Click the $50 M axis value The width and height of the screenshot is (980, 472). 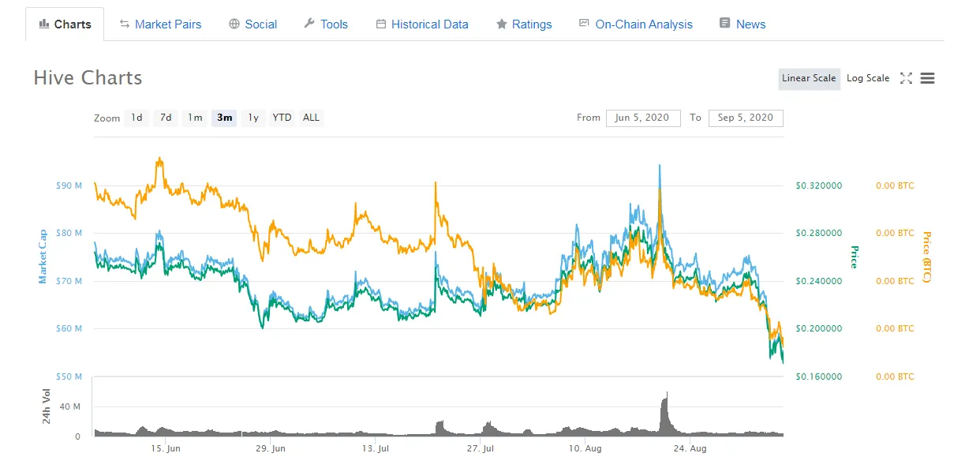(x=69, y=376)
